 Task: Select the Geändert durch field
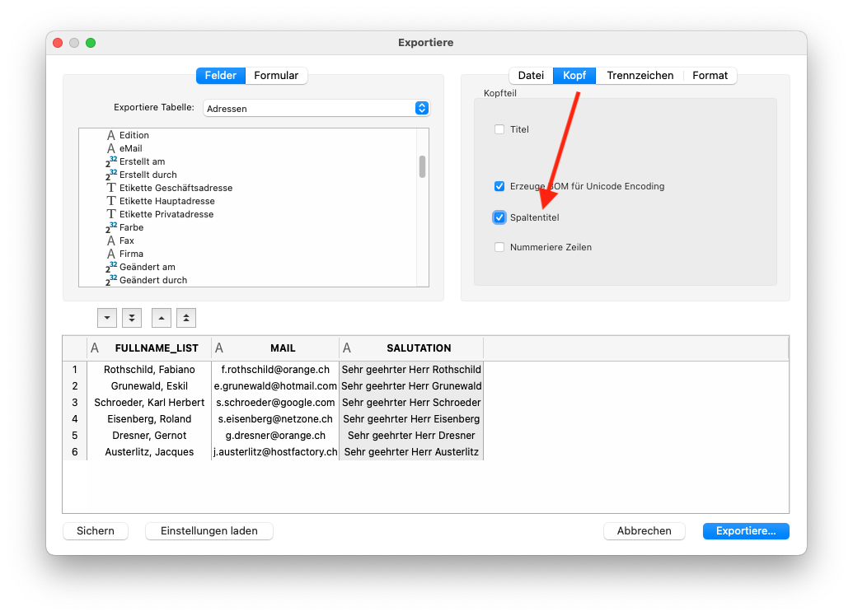[153, 280]
